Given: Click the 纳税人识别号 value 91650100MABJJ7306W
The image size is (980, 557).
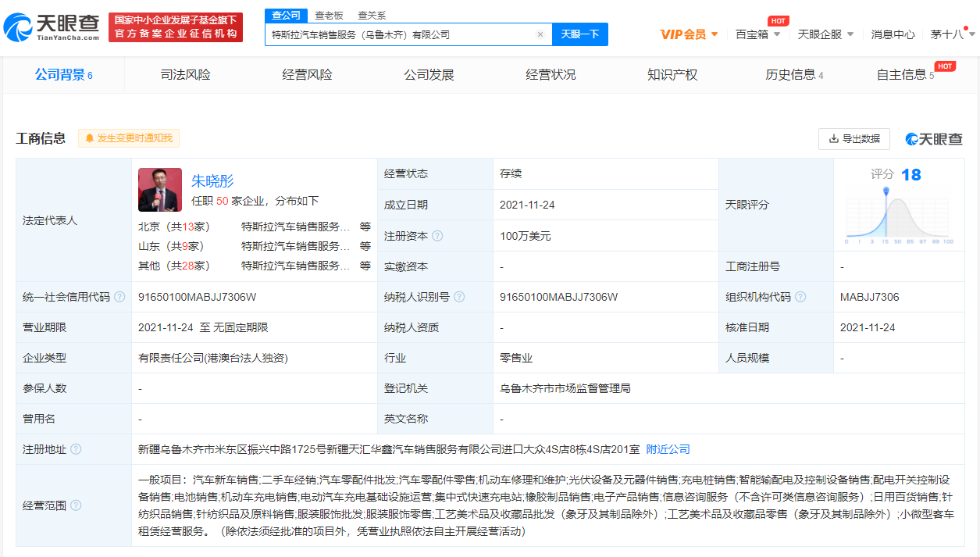Looking at the screenshot, I should [x=559, y=297].
